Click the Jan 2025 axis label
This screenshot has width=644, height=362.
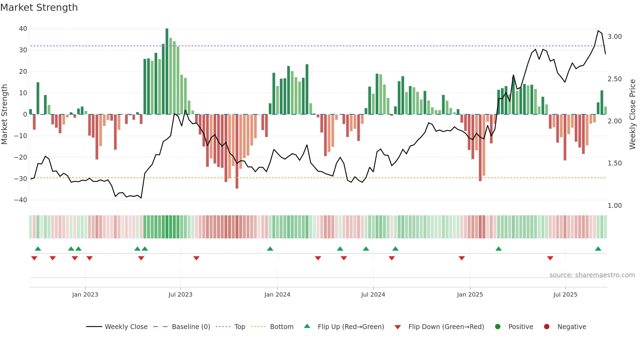pos(470,294)
